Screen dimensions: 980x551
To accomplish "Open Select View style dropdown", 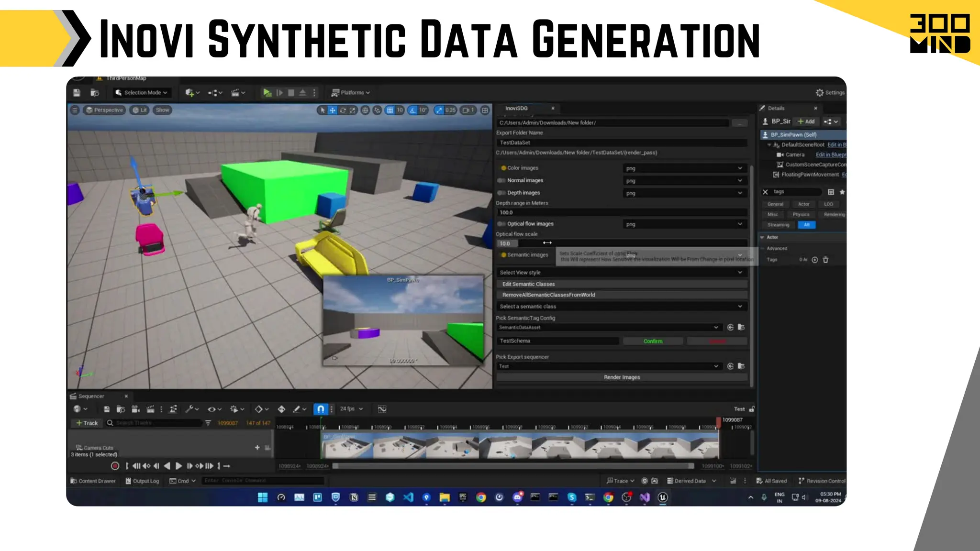I will (622, 273).
